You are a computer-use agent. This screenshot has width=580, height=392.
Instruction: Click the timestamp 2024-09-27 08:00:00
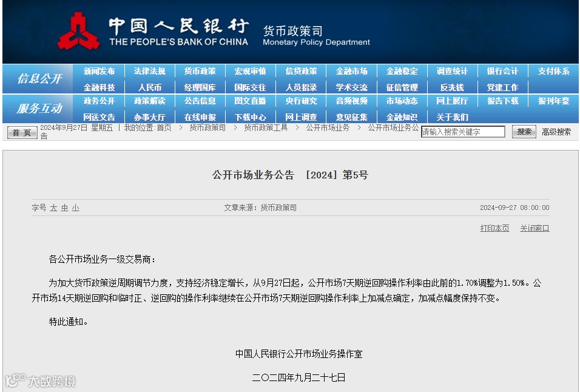pyautogui.click(x=514, y=208)
